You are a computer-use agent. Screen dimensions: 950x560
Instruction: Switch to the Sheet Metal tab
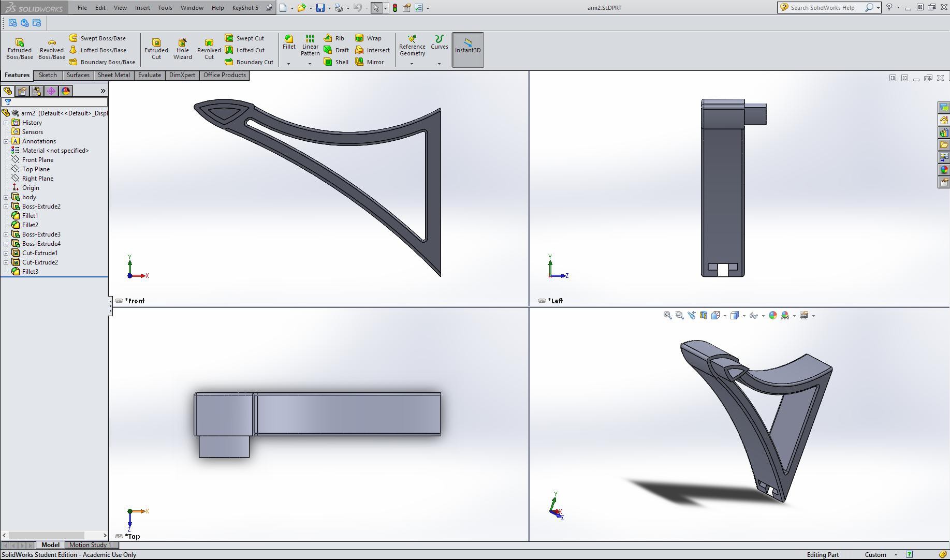[114, 75]
